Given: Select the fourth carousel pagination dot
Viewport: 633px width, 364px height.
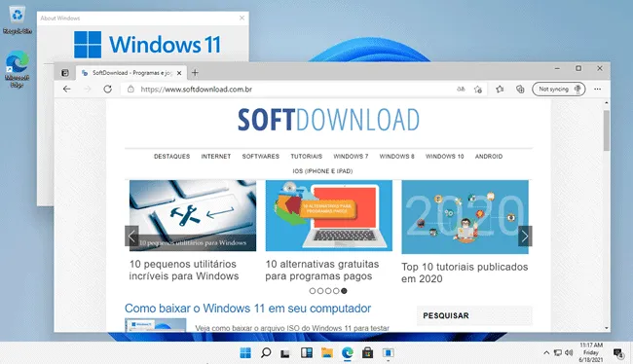Looking at the screenshot, I should pos(336,291).
